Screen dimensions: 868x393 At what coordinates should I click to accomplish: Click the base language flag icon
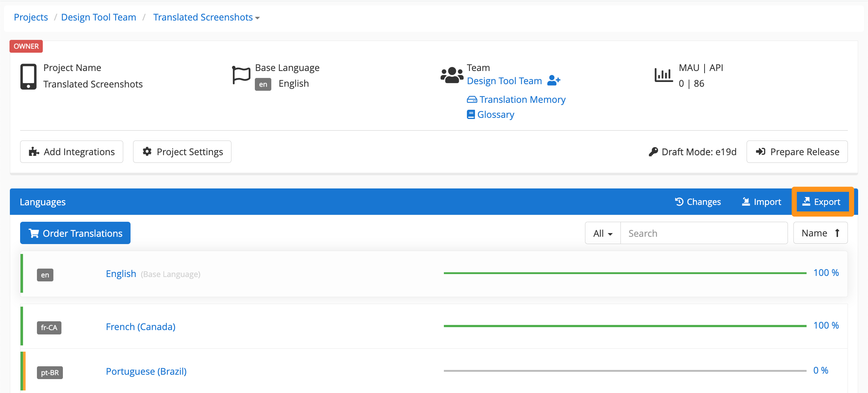click(241, 75)
